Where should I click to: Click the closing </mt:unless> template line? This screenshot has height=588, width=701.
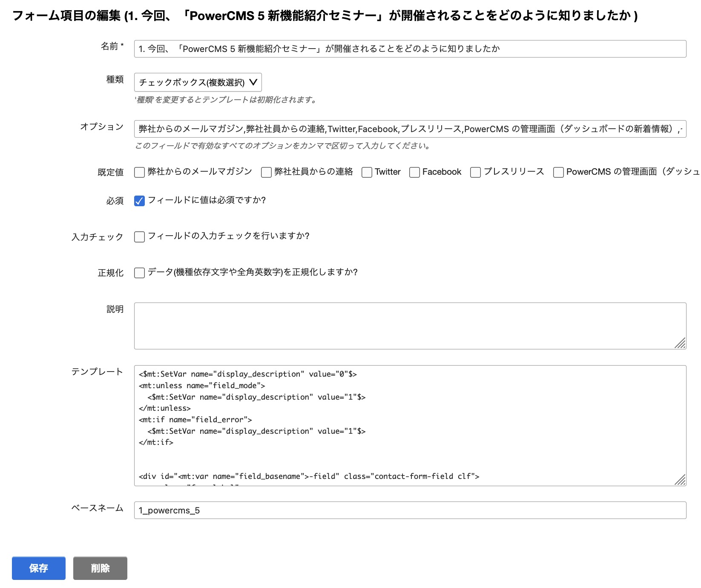click(x=165, y=408)
